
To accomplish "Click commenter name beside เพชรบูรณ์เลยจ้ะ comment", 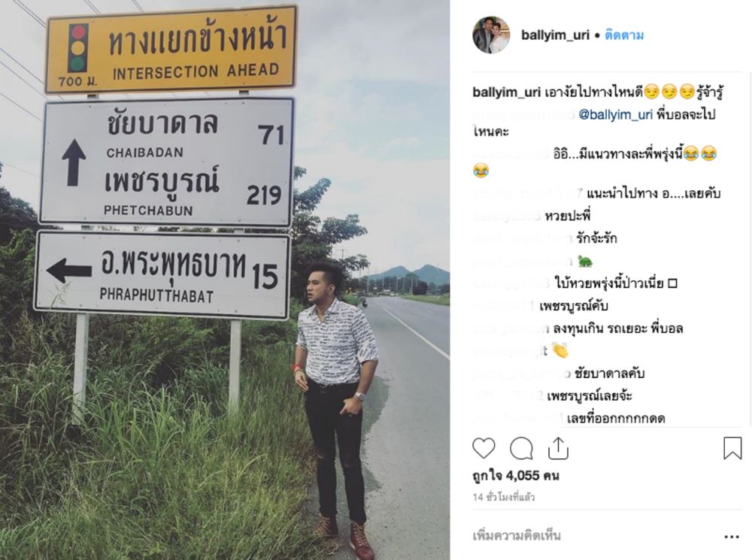I will click(508, 396).
